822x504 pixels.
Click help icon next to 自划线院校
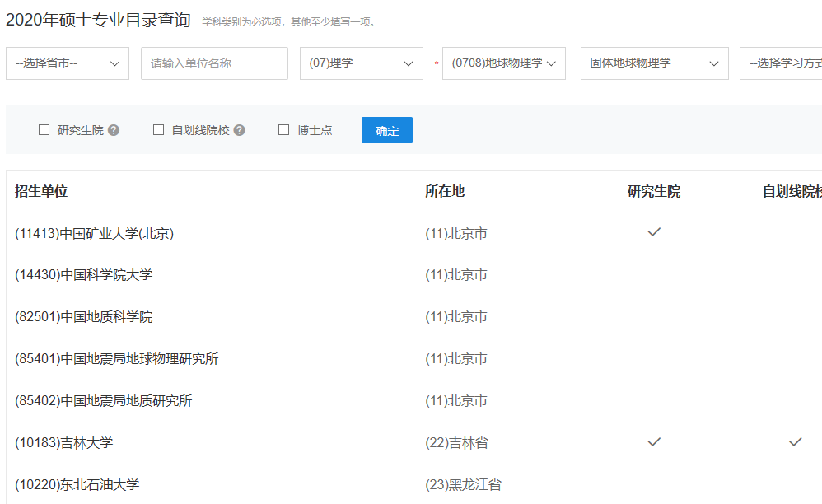[x=240, y=130]
